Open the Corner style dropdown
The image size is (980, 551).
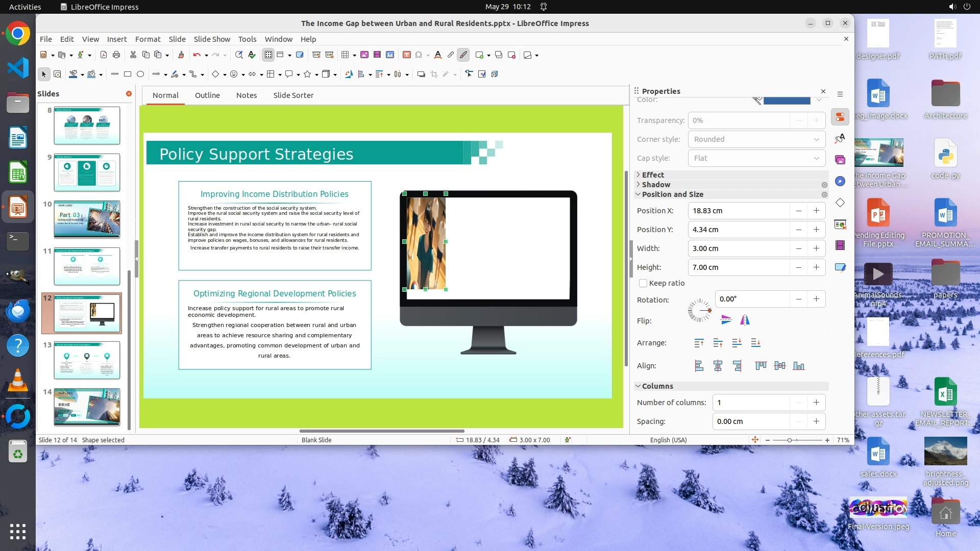click(x=756, y=139)
